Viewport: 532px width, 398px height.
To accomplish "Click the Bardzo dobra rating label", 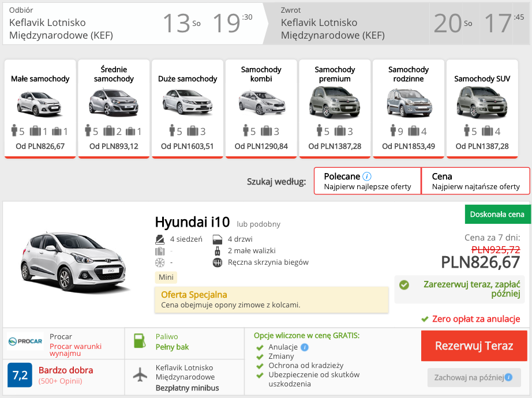I will 66,370.
